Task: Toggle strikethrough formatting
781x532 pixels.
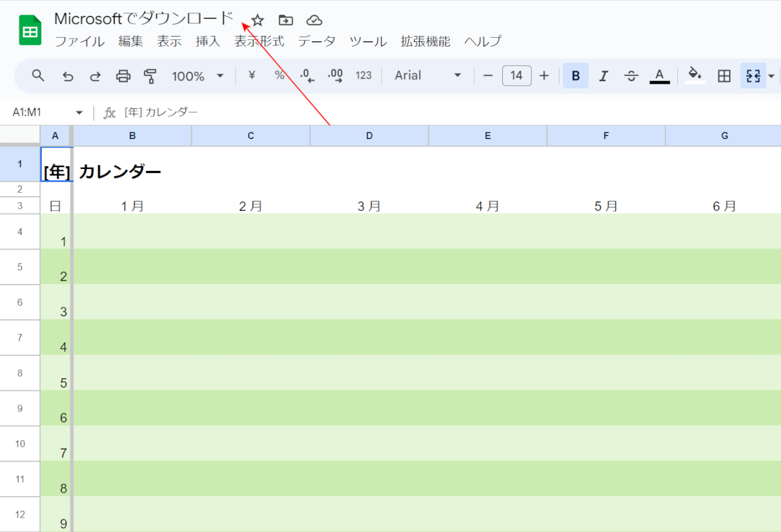Action: point(631,76)
